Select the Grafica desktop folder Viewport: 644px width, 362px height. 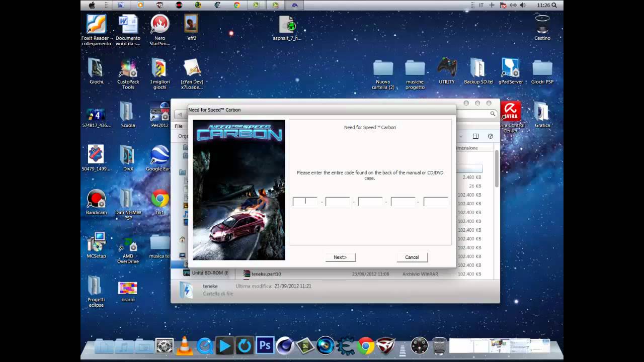pyautogui.click(x=542, y=115)
